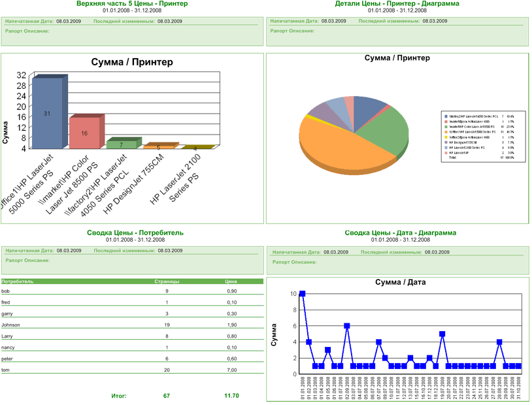Click the "office1\HP LaserJet 5000 Series PS" axis label

(x=28, y=185)
